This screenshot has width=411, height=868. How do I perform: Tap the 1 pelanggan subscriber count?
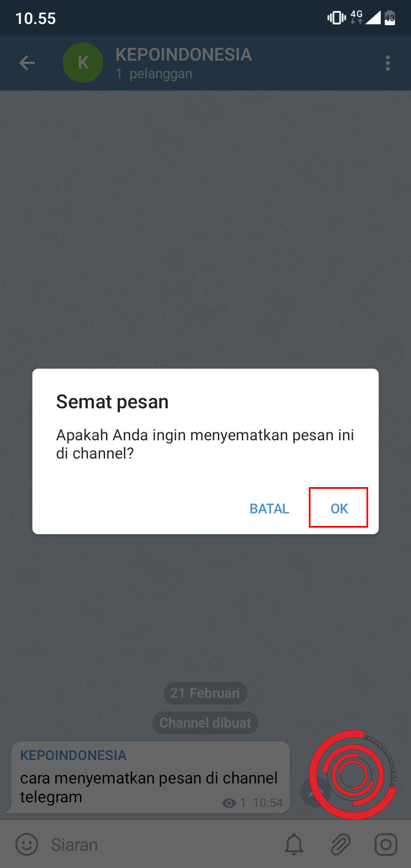tap(154, 74)
